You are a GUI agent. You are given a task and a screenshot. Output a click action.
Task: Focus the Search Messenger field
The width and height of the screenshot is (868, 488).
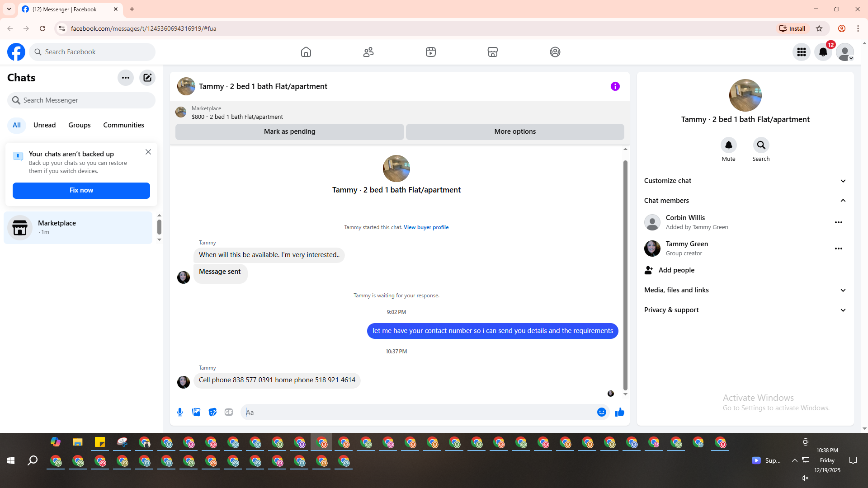[81, 100]
